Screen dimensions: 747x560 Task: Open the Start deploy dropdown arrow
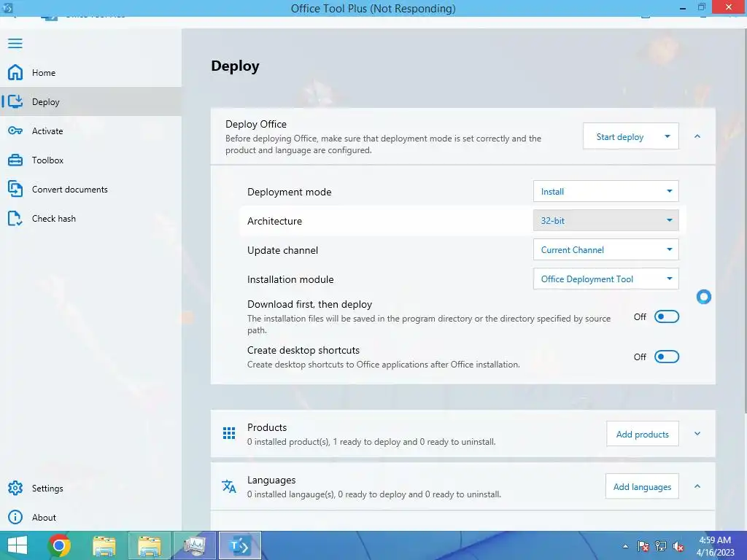click(667, 136)
